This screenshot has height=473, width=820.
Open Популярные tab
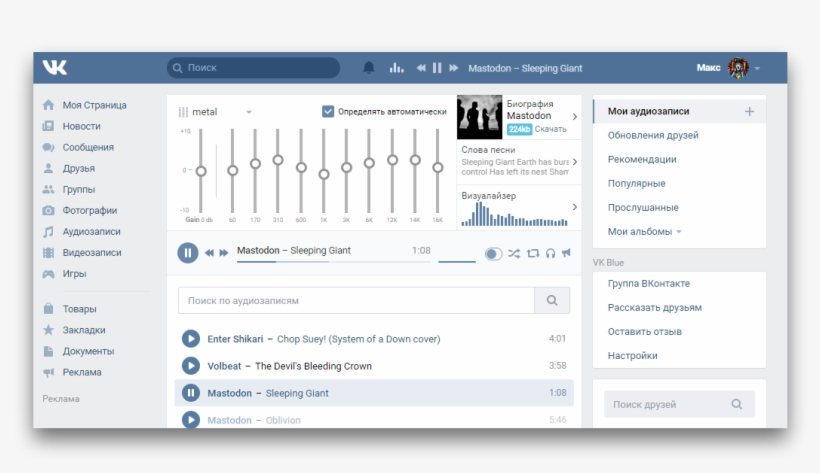[x=636, y=184]
